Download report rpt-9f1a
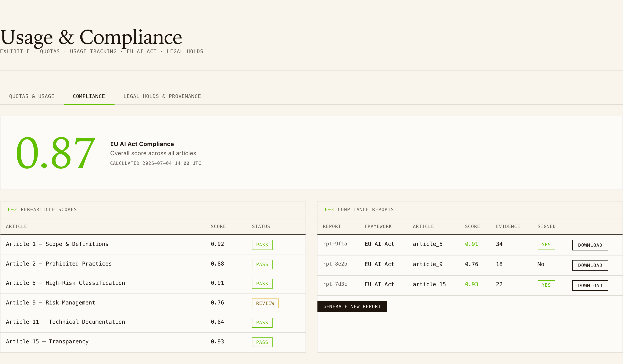Viewport: 623px width, 364px height. 590,245
